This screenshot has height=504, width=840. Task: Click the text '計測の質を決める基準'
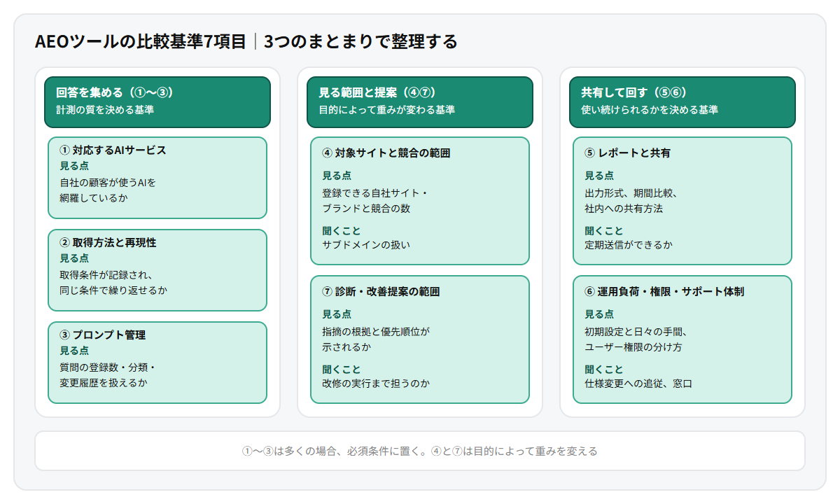tap(105, 110)
